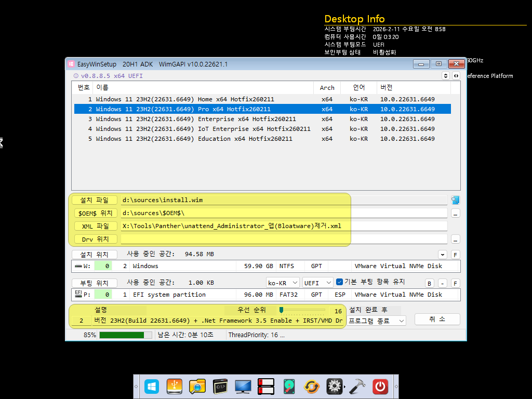Click the 번호 column header
The height and width of the screenshot is (399, 532).
click(84, 87)
